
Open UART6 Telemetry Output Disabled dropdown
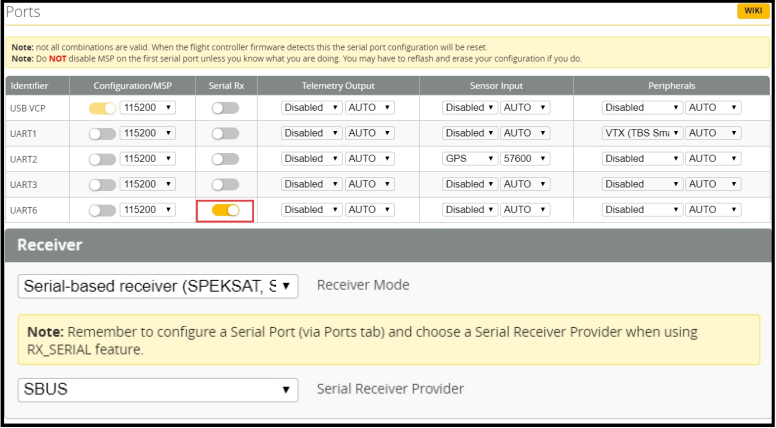tap(311, 210)
